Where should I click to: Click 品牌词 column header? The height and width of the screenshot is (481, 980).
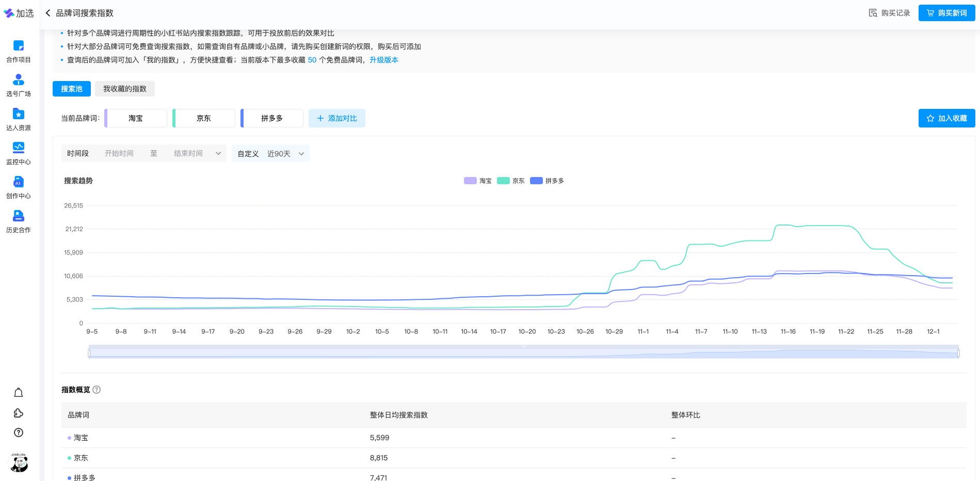[78, 415]
